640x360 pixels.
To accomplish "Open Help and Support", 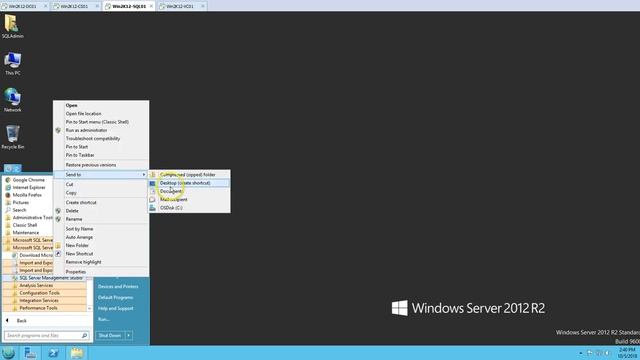I will pos(116,309).
